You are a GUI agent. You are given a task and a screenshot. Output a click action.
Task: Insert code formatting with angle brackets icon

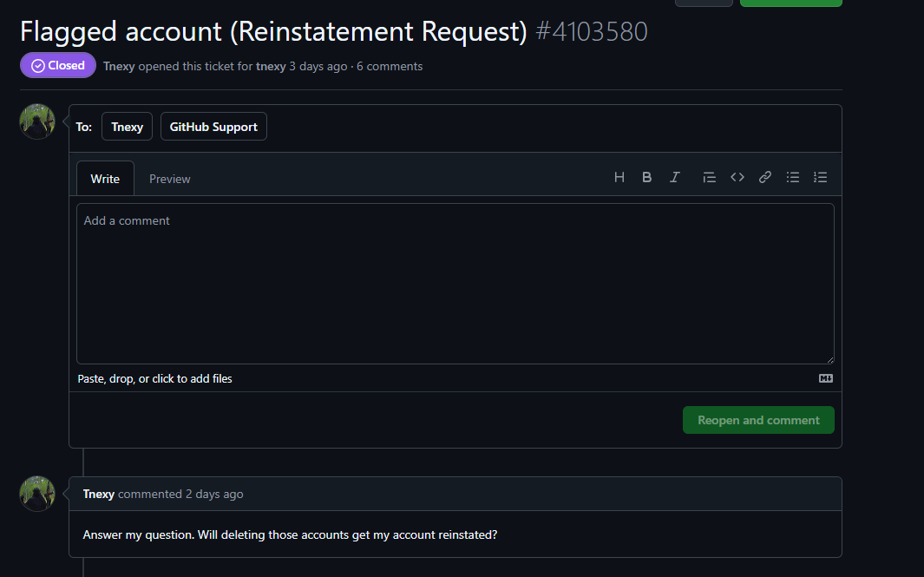pos(737,177)
